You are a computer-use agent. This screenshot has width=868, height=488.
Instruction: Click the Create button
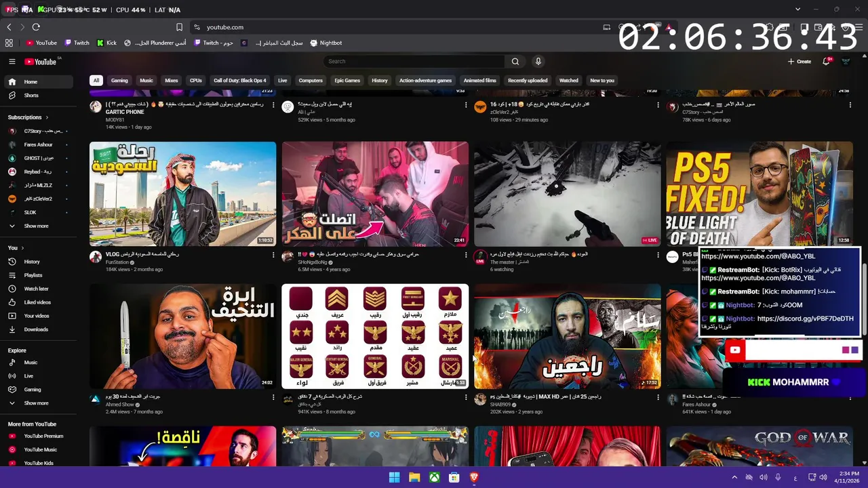tap(800, 62)
